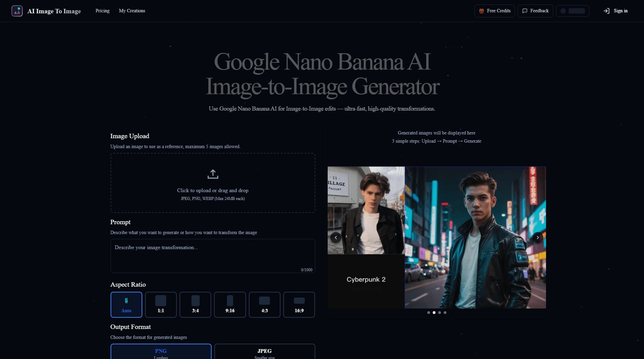This screenshot has width=644, height=359.
Task: Click the gift icon on Free Credits
Action: pos(482,11)
